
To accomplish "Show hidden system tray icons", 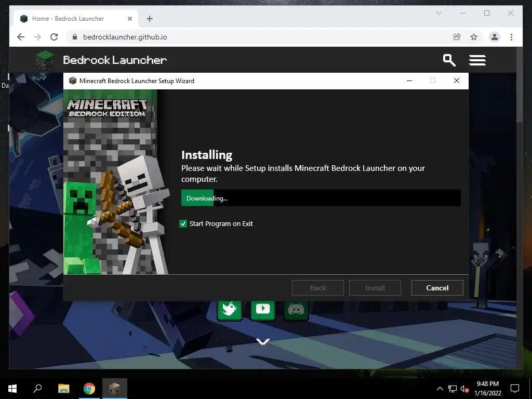I will pos(440,389).
